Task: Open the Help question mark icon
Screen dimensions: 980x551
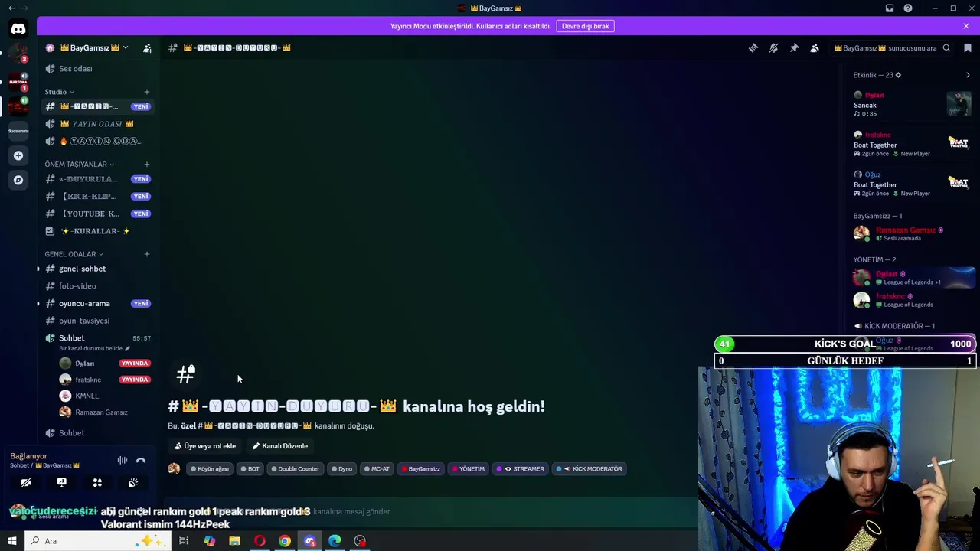Action: (908, 8)
